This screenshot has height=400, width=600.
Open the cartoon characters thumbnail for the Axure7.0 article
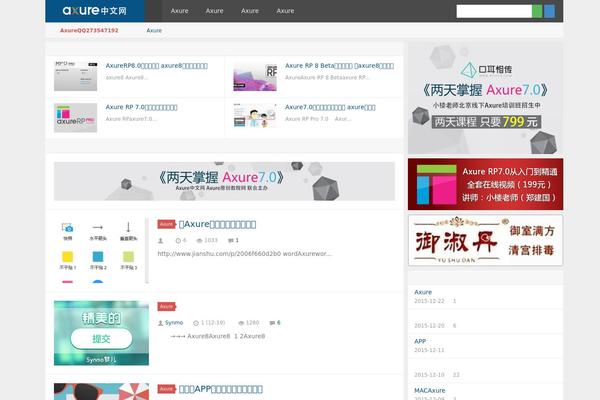point(255,116)
